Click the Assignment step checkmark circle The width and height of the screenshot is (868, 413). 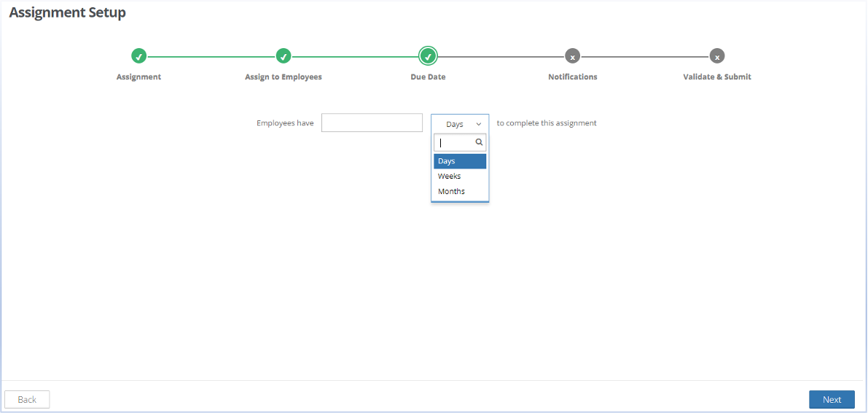point(139,56)
